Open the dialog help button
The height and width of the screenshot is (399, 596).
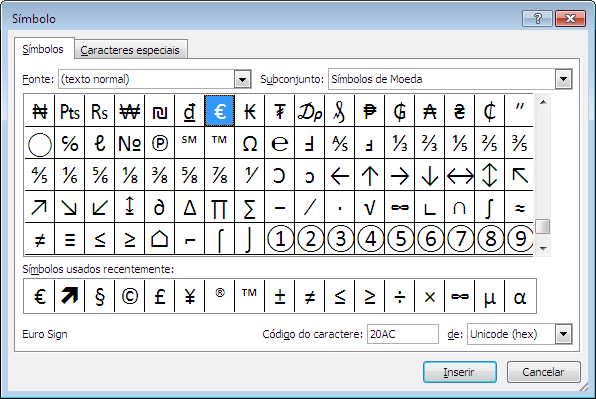tap(537, 18)
